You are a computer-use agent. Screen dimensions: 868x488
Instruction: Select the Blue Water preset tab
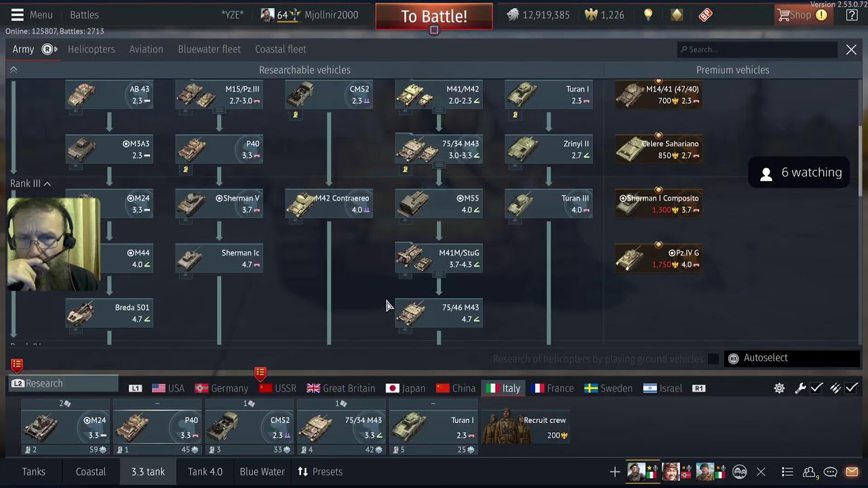[x=262, y=472]
